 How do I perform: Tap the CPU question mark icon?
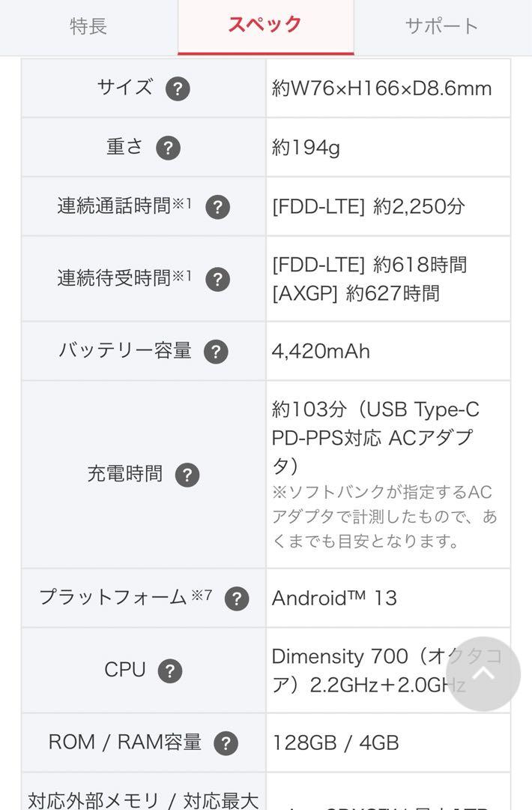tap(170, 671)
